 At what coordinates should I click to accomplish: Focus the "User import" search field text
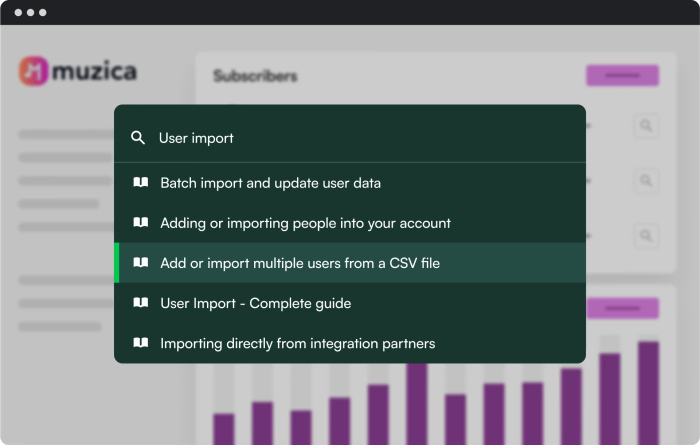pos(196,138)
